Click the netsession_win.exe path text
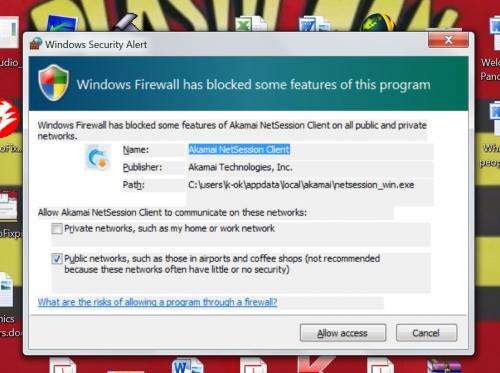 pyautogui.click(x=301, y=185)
